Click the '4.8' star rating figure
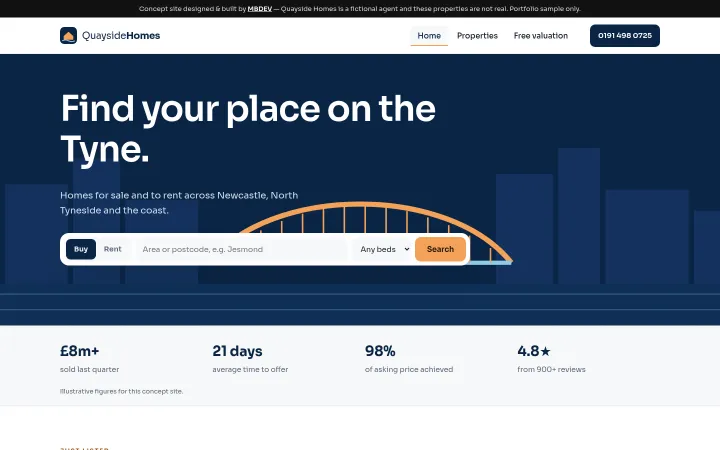This screenshot has height=450, width=720. coord(534,351)
